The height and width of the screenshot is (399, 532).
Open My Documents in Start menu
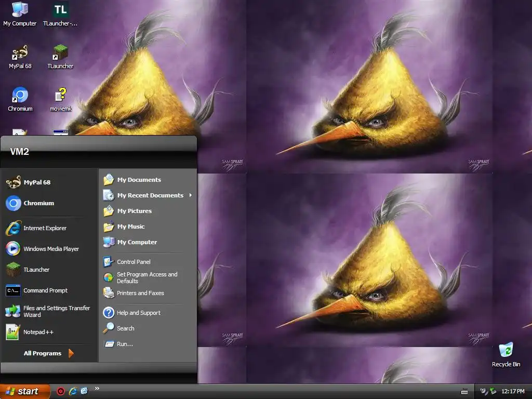tap(148, 180)
